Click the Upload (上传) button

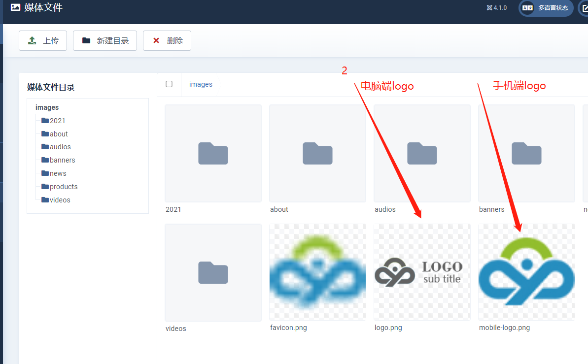pos(43,40)
